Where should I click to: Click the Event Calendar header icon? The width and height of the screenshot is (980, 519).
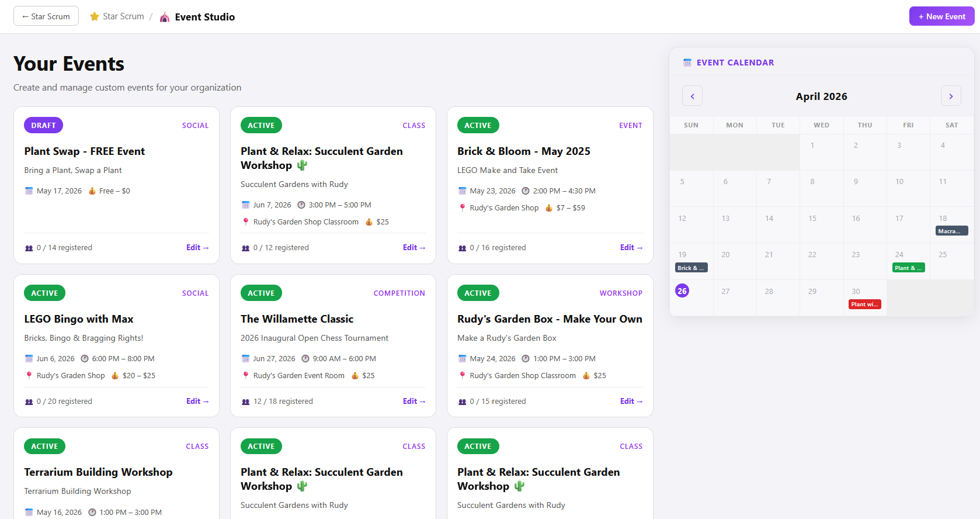click(687, 63)
